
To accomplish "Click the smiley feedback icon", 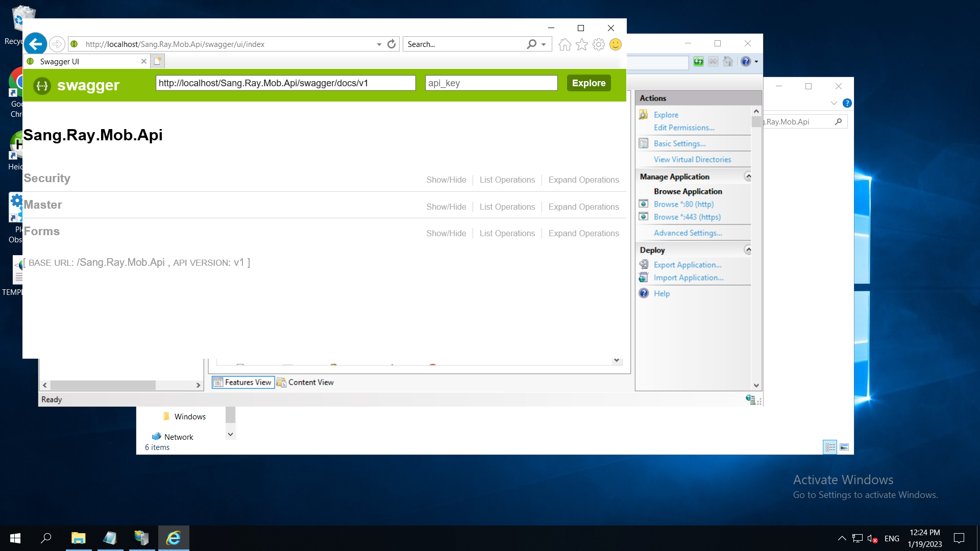I will [x=616, y=45].
